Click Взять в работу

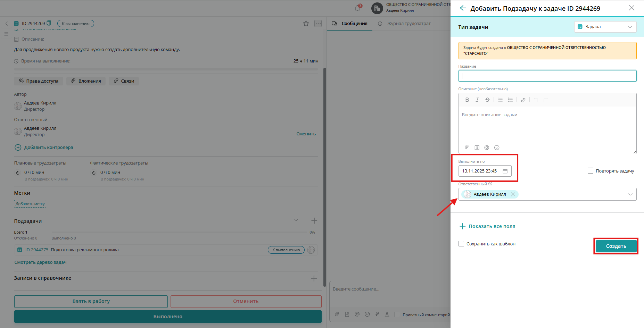coord(91,301)
